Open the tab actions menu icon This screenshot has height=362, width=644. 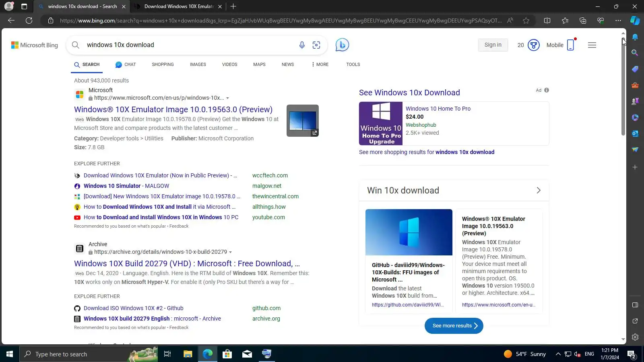(x=24, y=6)
